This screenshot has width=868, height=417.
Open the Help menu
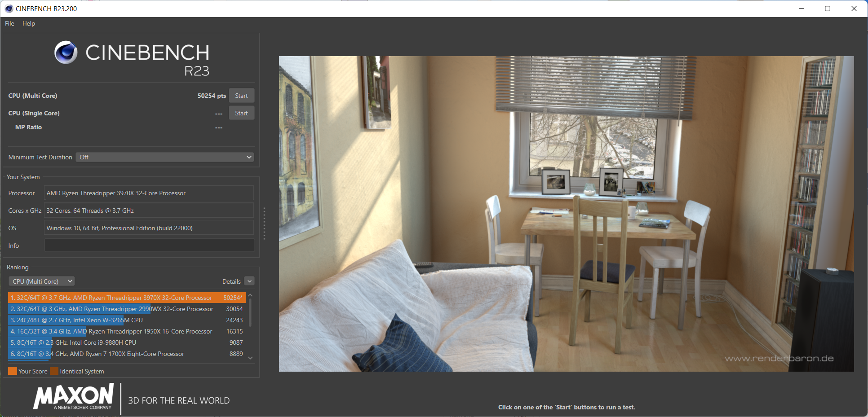tap(29, 23)
